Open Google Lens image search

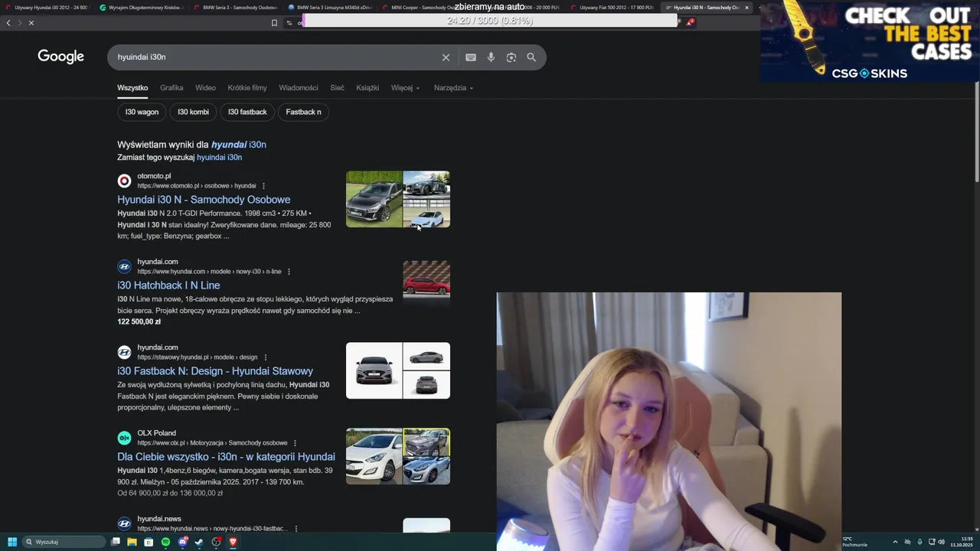(x=511, y=57)
